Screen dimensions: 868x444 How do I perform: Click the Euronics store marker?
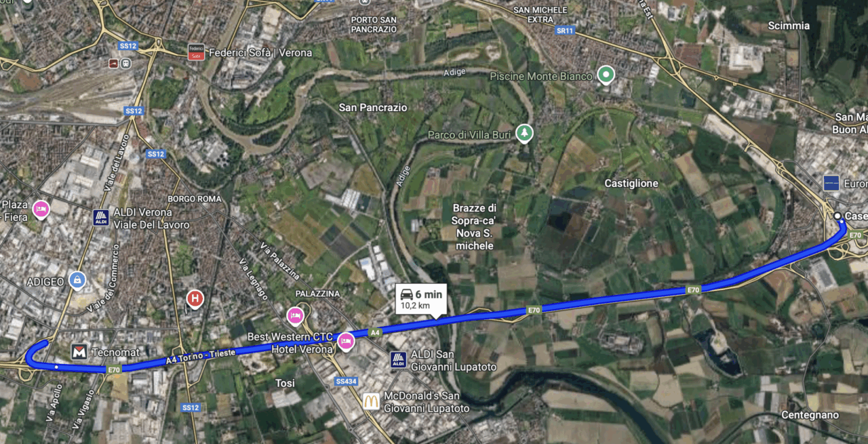click(x=831, y=183)
